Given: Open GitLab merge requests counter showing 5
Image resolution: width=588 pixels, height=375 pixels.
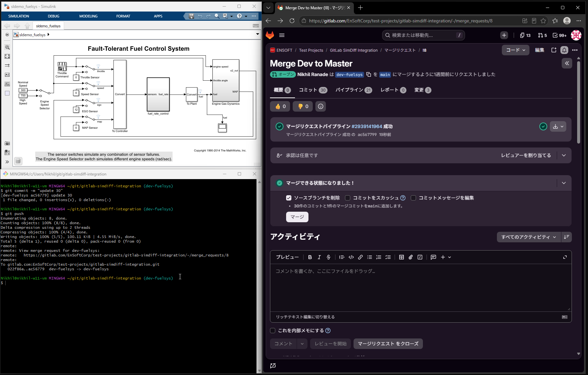Looking at the screenshot, I should pos(542,35).
